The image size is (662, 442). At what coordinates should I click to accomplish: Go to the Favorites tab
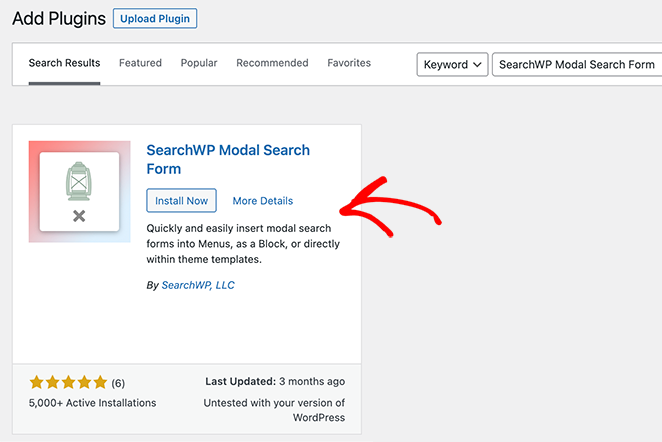click(349, 63)
